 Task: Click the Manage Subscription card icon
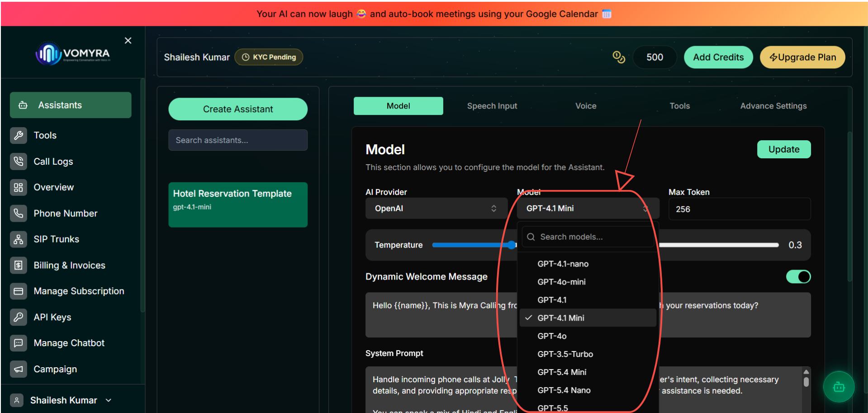(19, 291)
